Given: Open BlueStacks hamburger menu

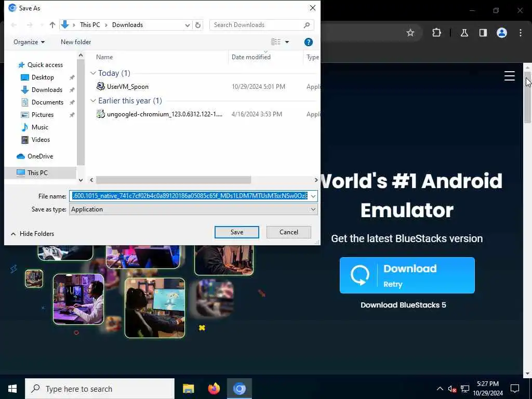Looking at the screenshot, I should 509,76.
